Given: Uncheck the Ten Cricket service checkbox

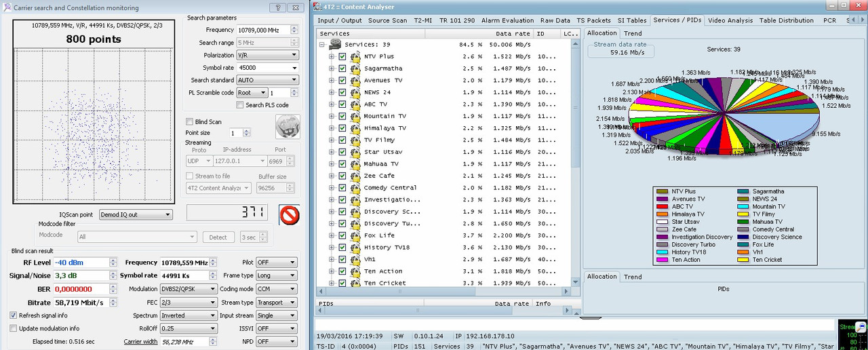Looking at the screenshot, I should point(342,283).
